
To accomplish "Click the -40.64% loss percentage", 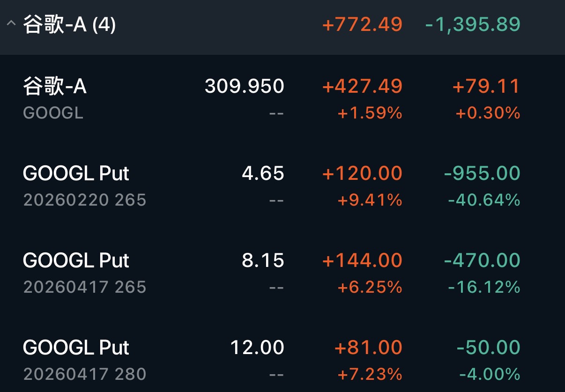I will [484, 200].
